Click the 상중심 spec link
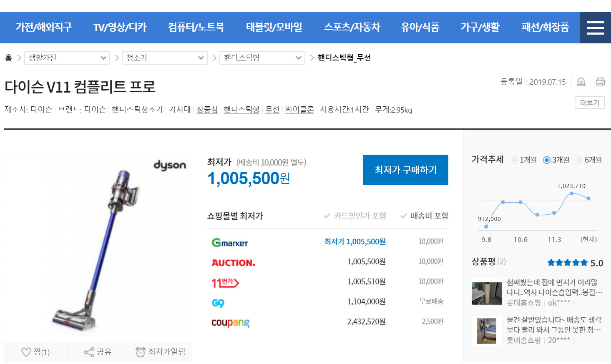 pos(207,109)
